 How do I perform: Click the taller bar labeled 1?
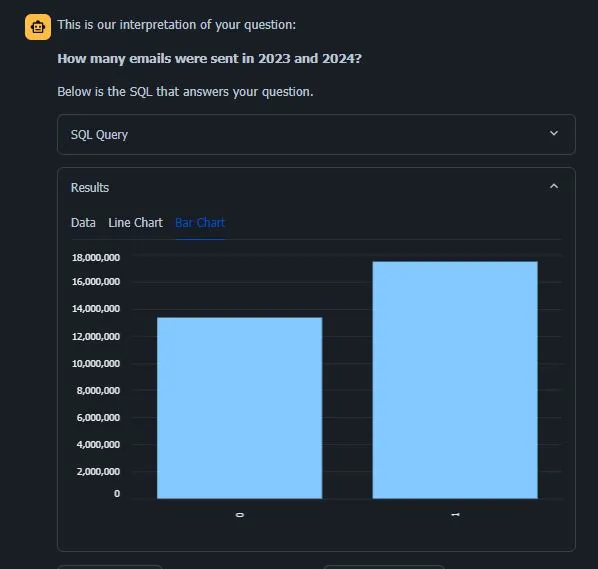[455, 380]
